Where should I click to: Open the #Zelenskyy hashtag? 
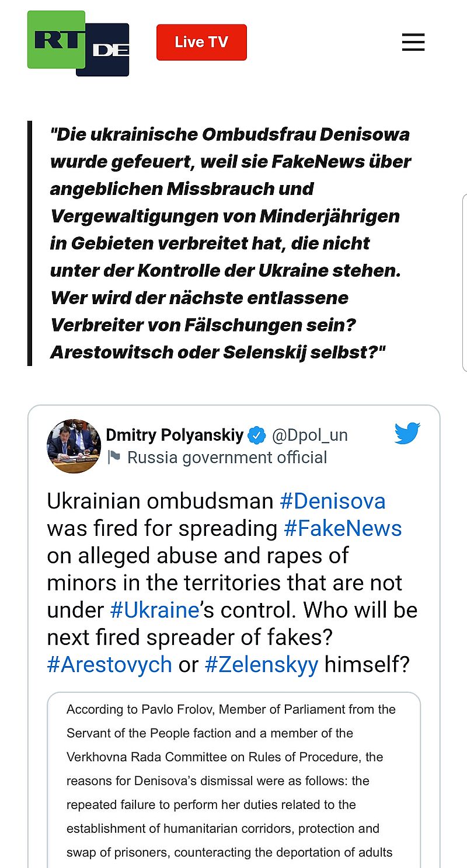262,664
